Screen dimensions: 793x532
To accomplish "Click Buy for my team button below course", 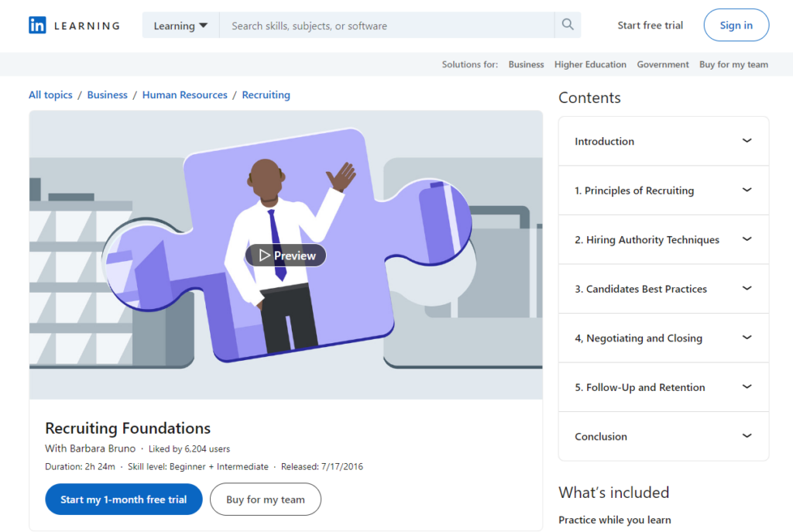I will (266, 499).
